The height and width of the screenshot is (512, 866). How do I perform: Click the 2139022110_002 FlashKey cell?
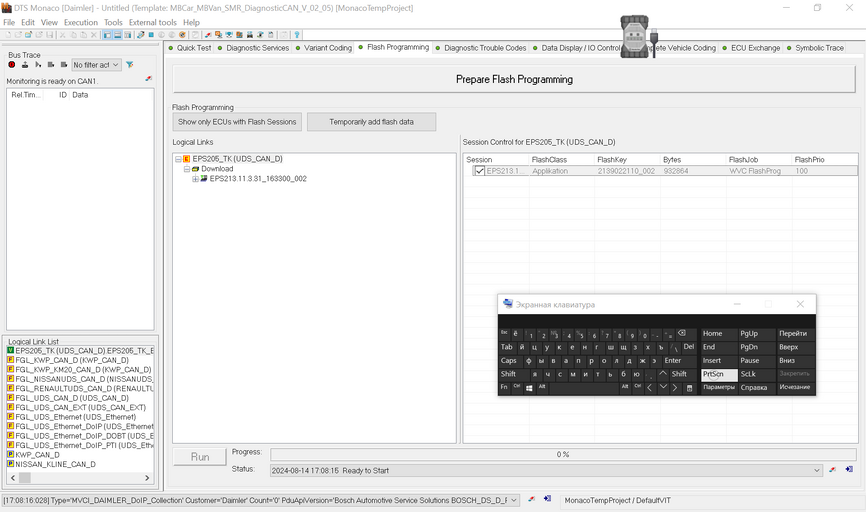626,171
